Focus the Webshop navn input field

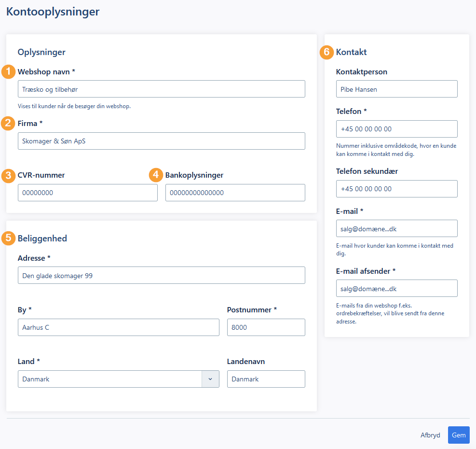[162, 89]
